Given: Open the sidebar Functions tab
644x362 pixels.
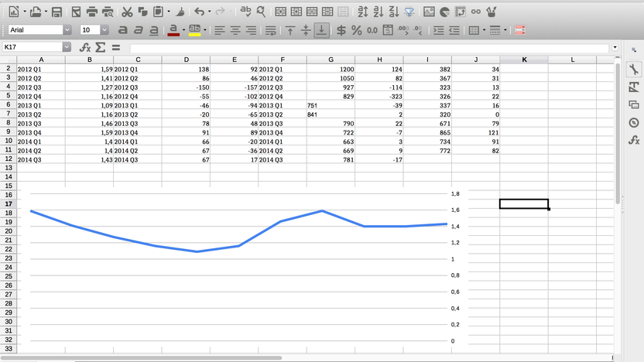Looking at the screenshot, I should pos(634,140).
